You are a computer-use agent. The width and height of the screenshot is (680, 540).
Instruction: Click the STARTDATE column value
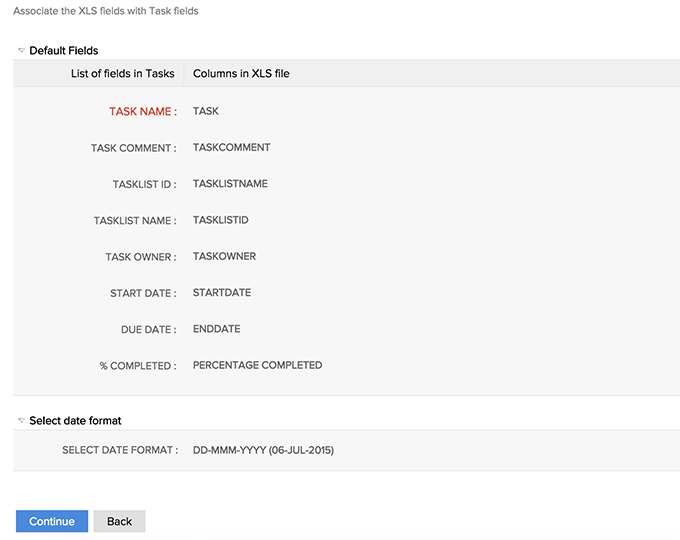(222, 293)
